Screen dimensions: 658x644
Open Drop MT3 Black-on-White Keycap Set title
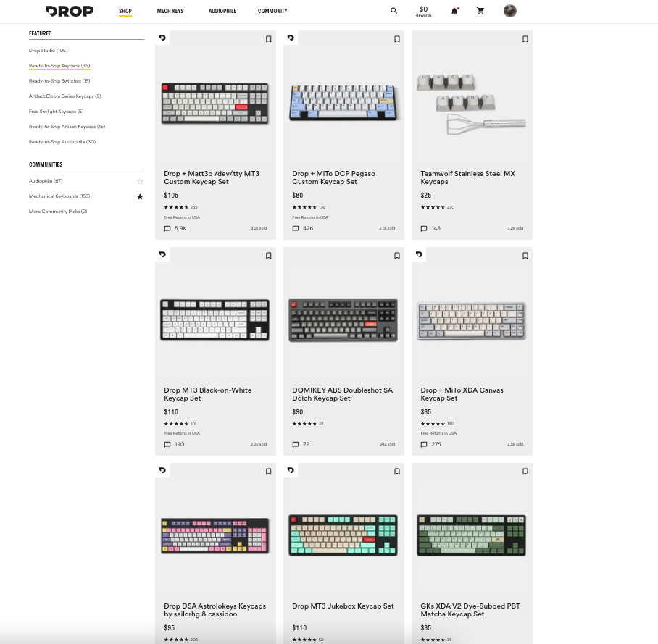click(x=208, y=394)
